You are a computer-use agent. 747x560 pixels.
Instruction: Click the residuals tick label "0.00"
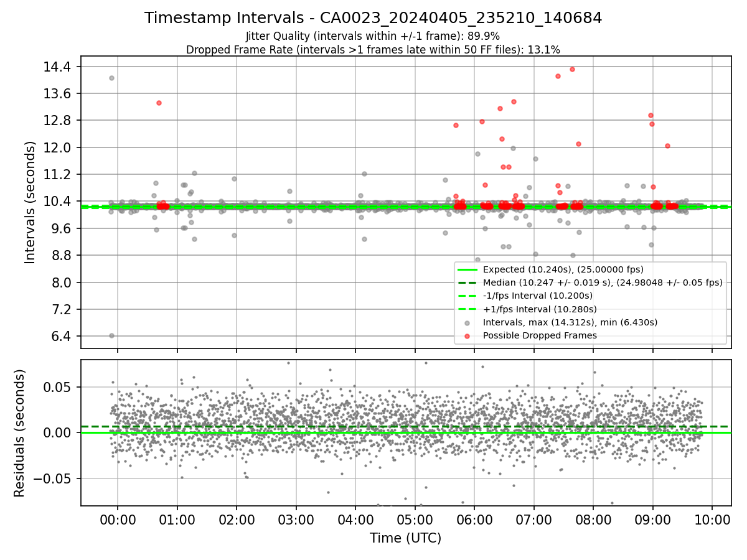[57, 432]
